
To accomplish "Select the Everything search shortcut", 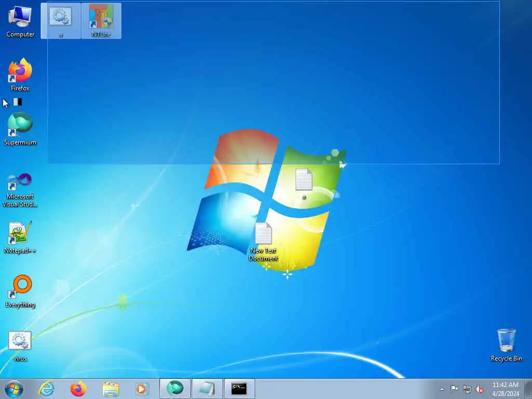I will coord(20,291).
